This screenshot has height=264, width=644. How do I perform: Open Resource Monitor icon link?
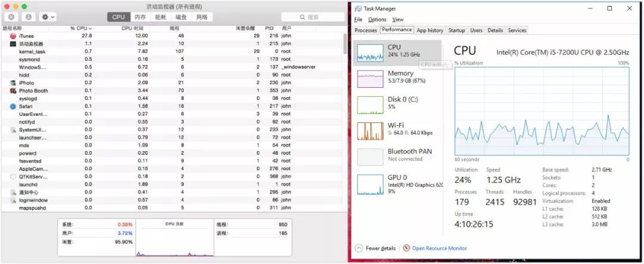(x=407, y=248)
